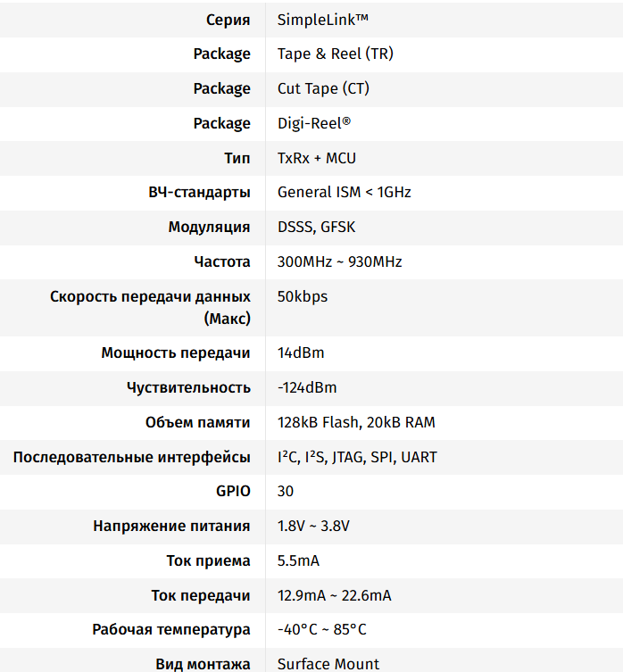Screen dimensions: 623x672
Task: Click the 300MHz ~ 930MHz frequency value
Action: click(340, 261)
